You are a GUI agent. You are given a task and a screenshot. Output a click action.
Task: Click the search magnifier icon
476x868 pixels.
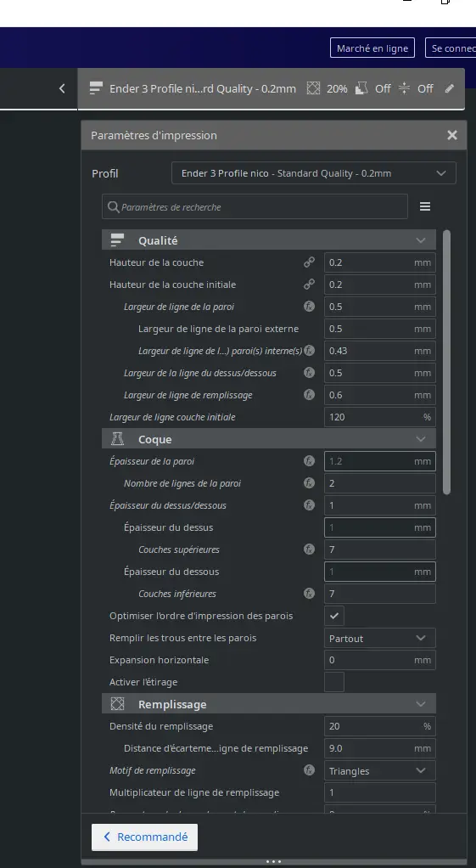[x=114, y=207]
